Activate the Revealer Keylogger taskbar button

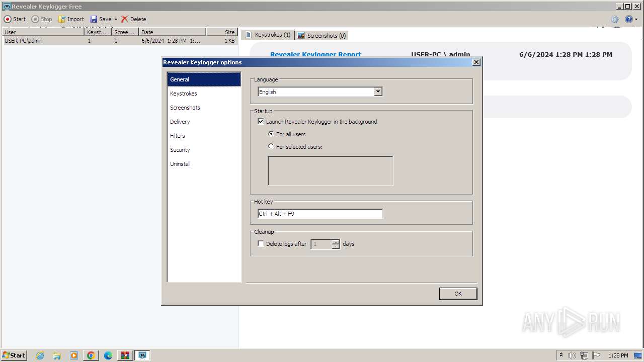point(142,355)
